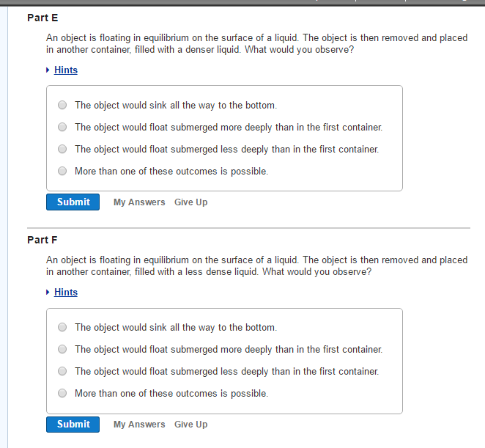Select 'sink all the way' option in Part E
Screen dimensions: 485x448
(62, 105)
